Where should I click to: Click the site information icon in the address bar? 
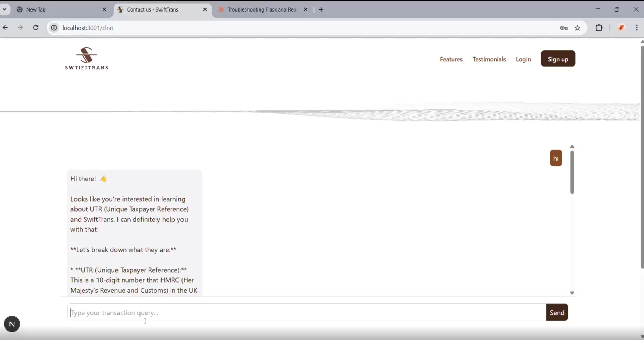[54, 28]
